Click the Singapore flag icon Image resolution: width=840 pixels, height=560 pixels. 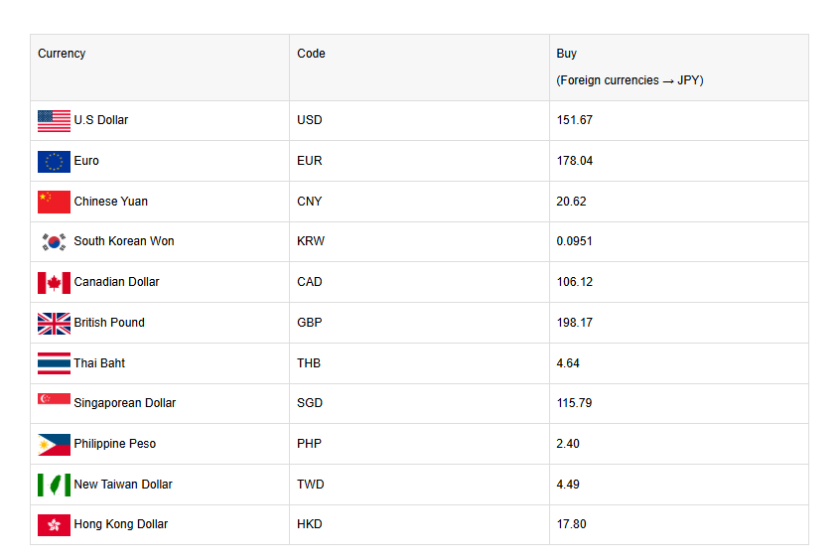coord(54,400)
